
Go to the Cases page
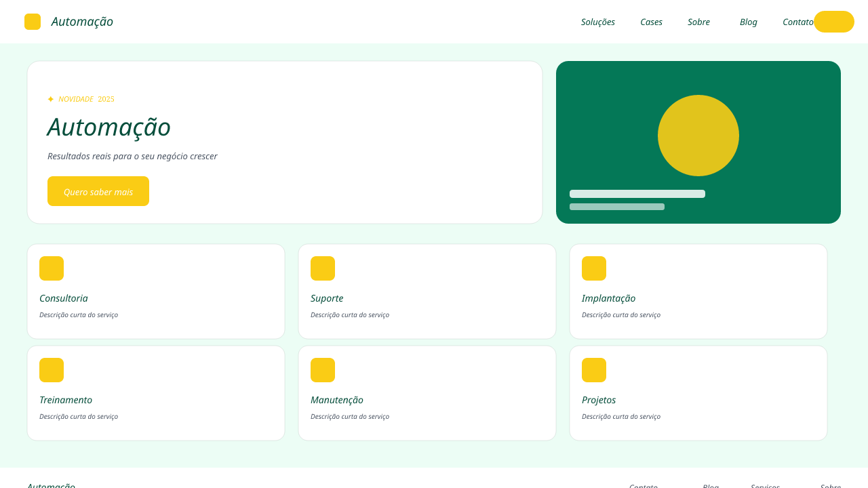[x=651, y=22]
